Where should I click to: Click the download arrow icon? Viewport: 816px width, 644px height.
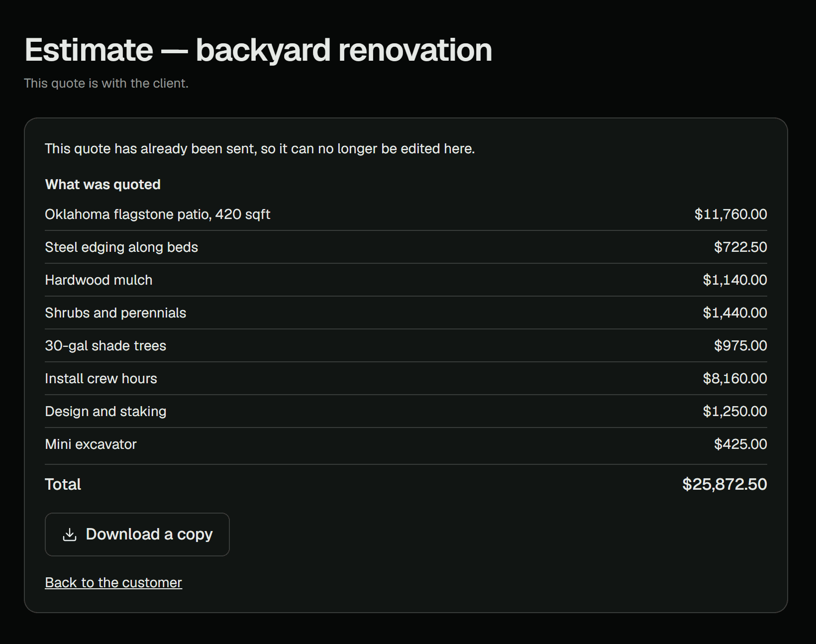(70, 535)
